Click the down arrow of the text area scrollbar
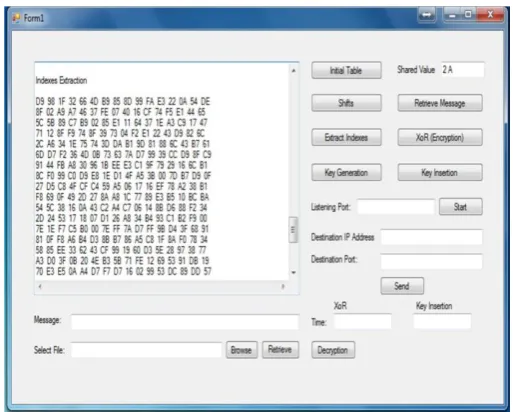The image size is (513, 412). coord(293,272)
